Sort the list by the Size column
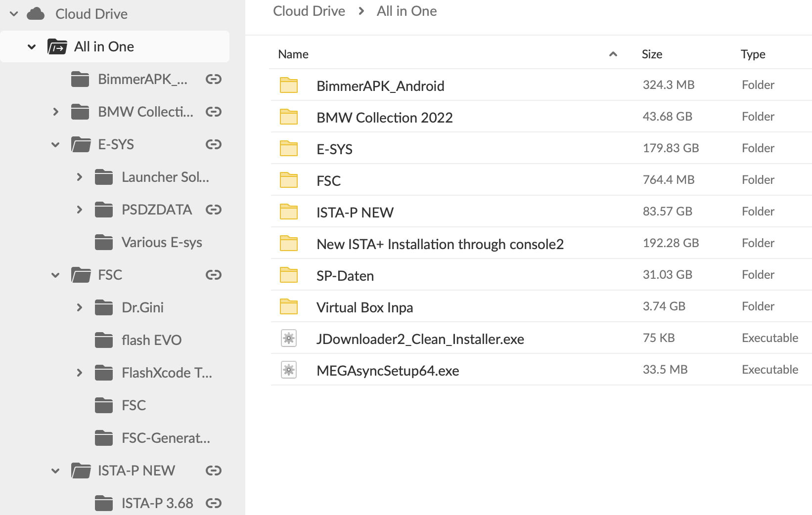 (652, 54)
